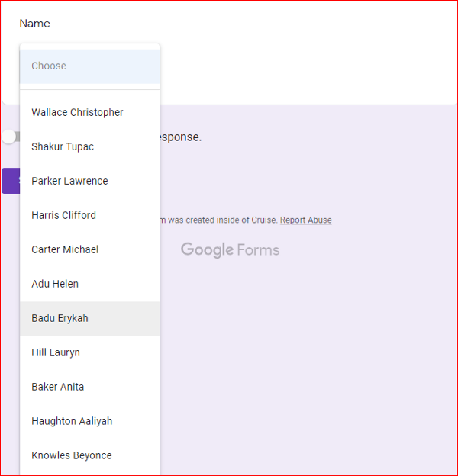This screenshot has width=458, height=476.
Task: Choose Shakur Tupac option
Action: click(89, 146)
